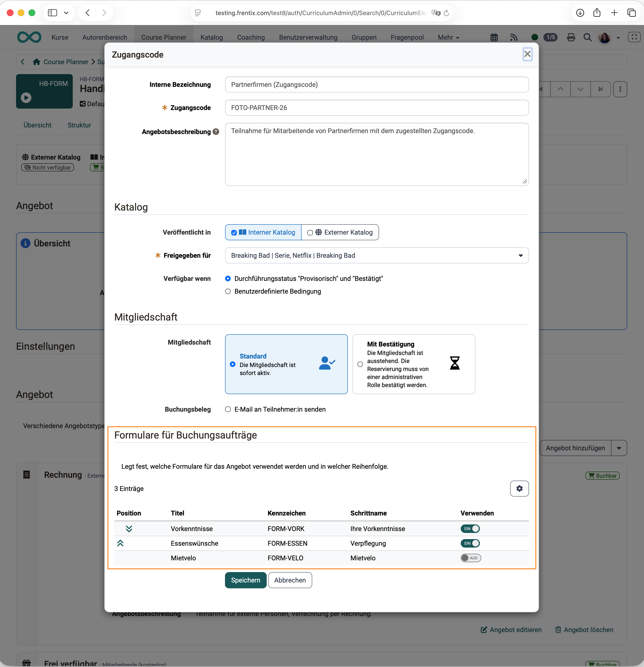Click the table settings gear icon
644x667 pixels.
[x=519, y=488]
